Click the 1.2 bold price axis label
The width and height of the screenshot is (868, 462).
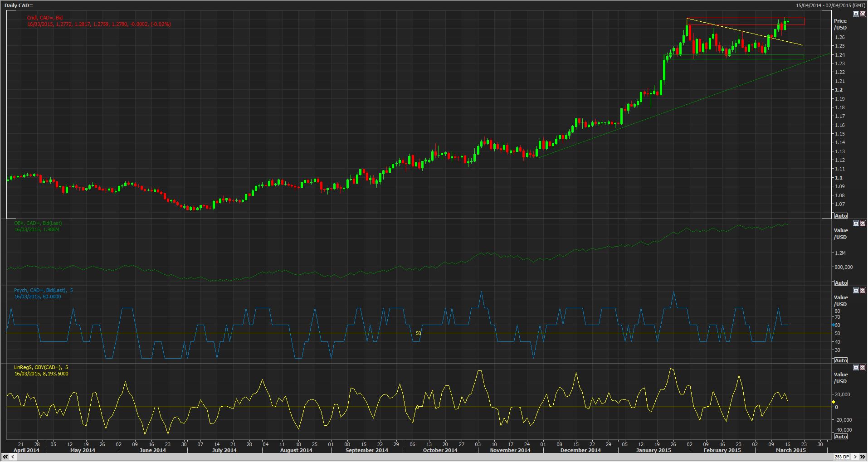click(x=839, y=90)
